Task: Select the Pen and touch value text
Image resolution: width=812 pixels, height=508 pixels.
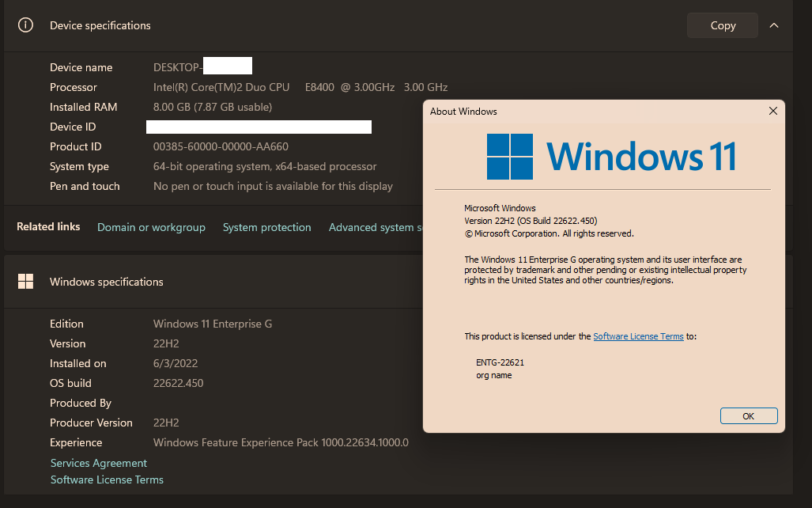Action: [x=273, y=186]
